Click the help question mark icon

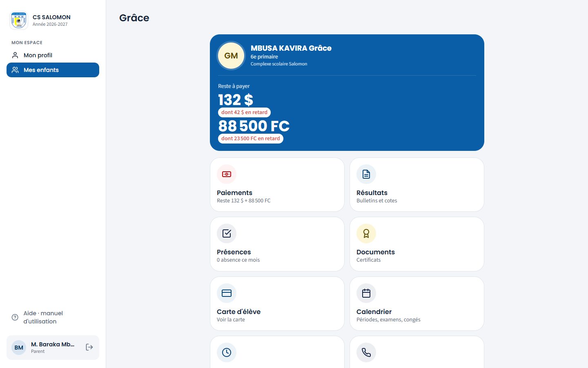pos(15,317)
